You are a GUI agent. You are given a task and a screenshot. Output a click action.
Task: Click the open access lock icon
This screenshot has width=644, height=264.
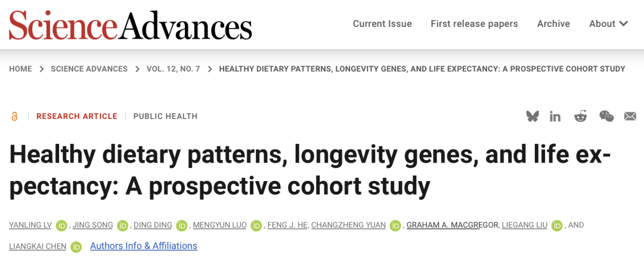pos(14,116)
